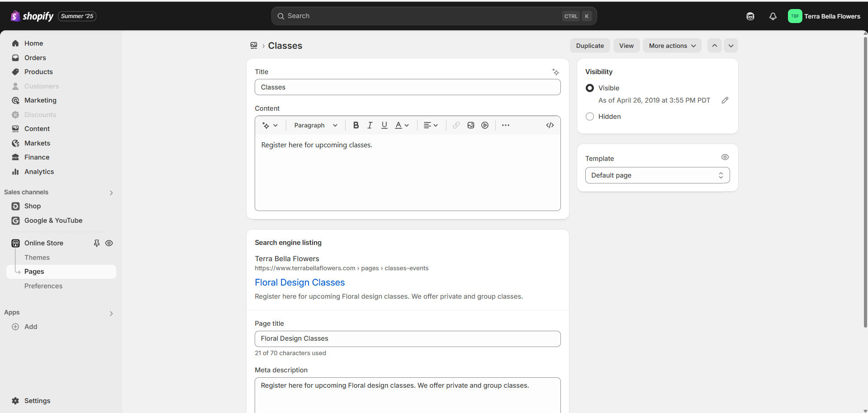The width and height of the screenshot is (868, 413).
Task: Open the Default page template dropdown
Action: [x=657, y=175]
